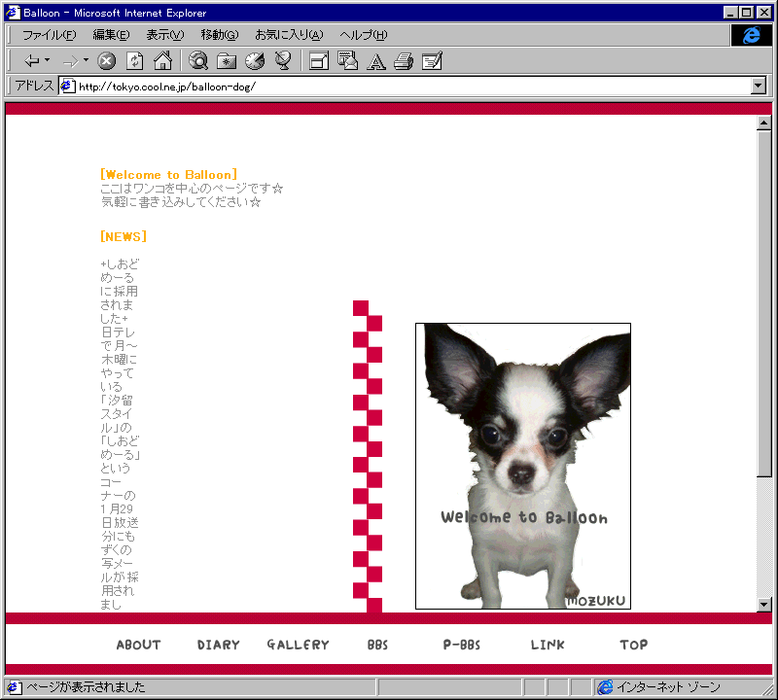Go back with the Back arrow button

coord(32,61)
